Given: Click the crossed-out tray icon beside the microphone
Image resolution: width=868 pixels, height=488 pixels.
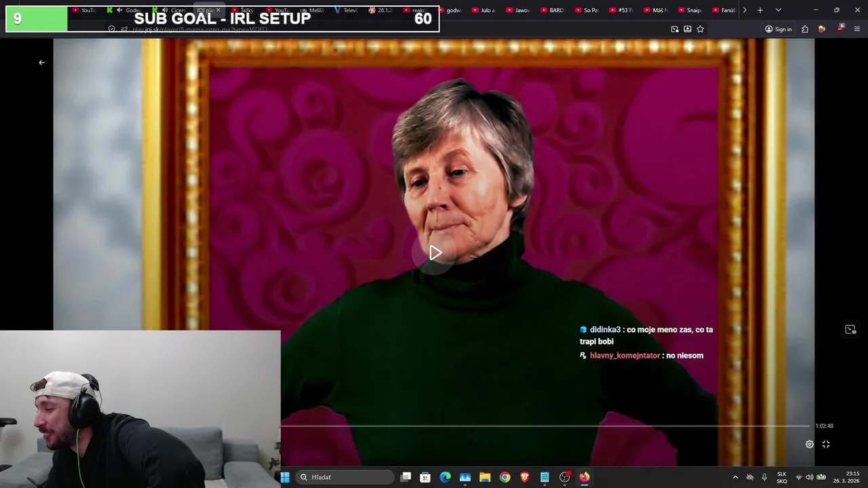Looking at the screenshot, I should tap(750, 477).
